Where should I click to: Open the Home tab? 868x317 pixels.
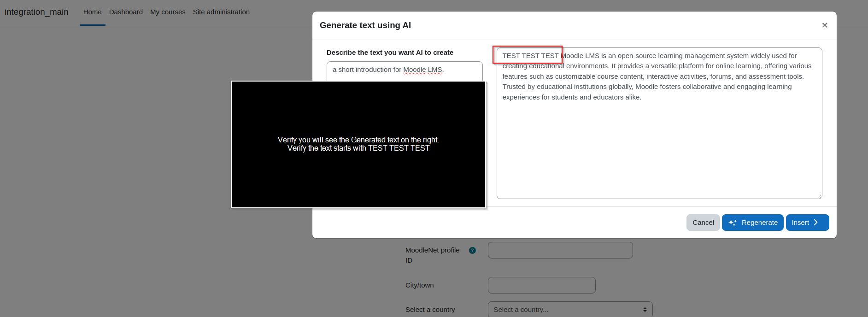92,12
